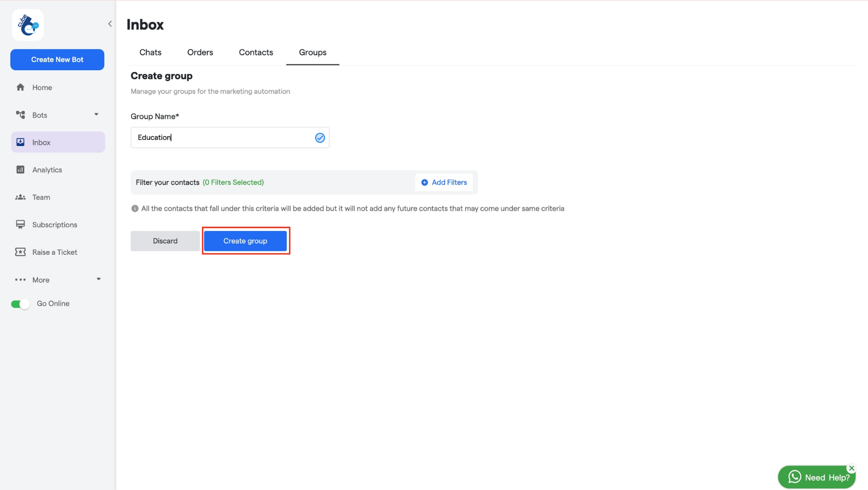
Task: Click the Inbox tray icon
Action: [x=20, y=142]
